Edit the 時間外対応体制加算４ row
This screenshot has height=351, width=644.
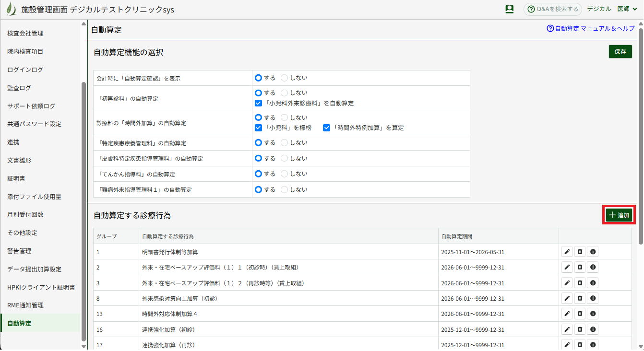pyautogui.click(x=567, y=314)
